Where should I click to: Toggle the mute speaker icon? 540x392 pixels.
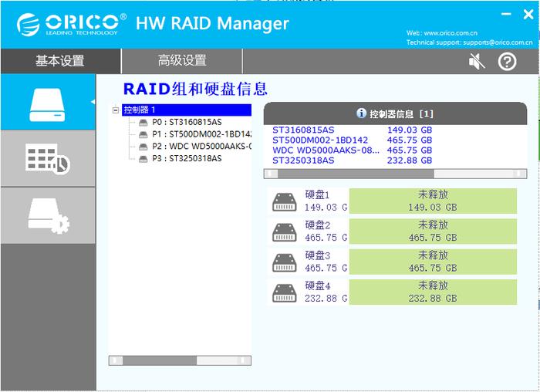477,62
